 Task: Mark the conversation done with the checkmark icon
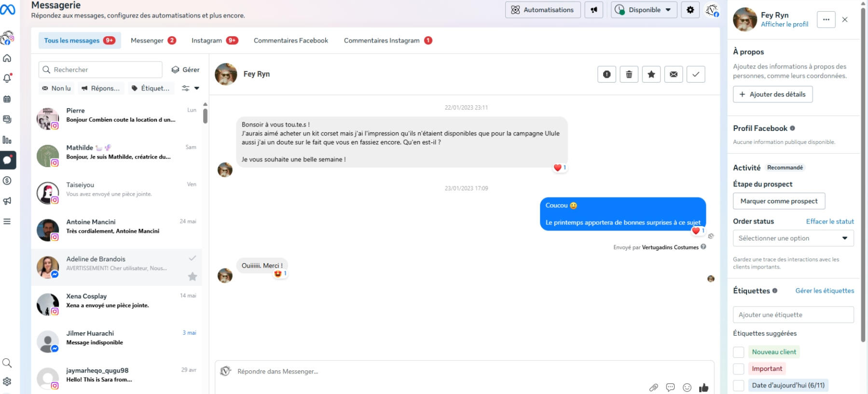pos(696,74)
